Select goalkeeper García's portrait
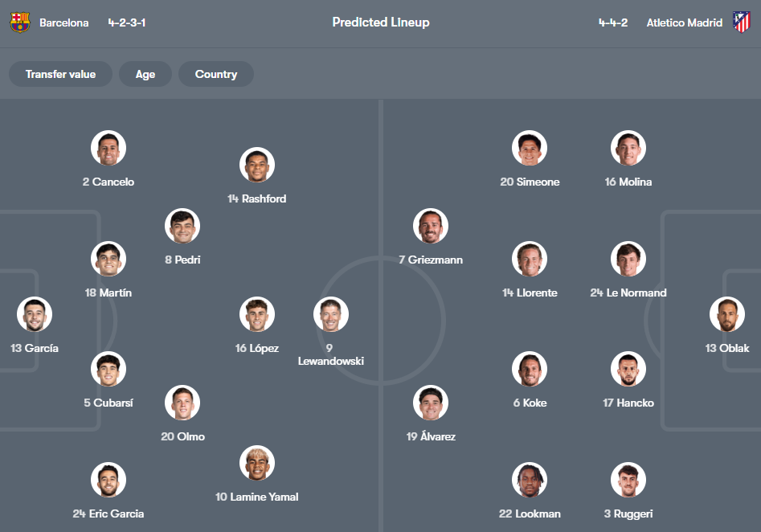The width and height of the screenshot is (761, 532). pyautogui.click(x=34, y=313)
